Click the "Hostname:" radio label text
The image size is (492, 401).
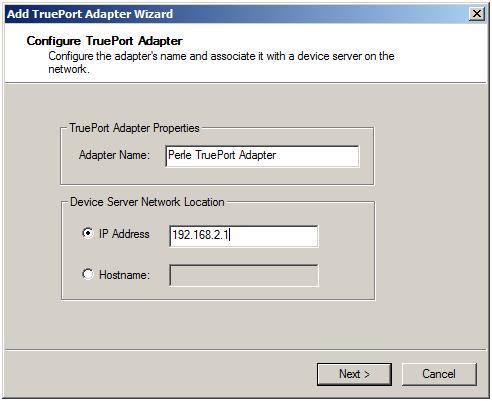(124, 275)
